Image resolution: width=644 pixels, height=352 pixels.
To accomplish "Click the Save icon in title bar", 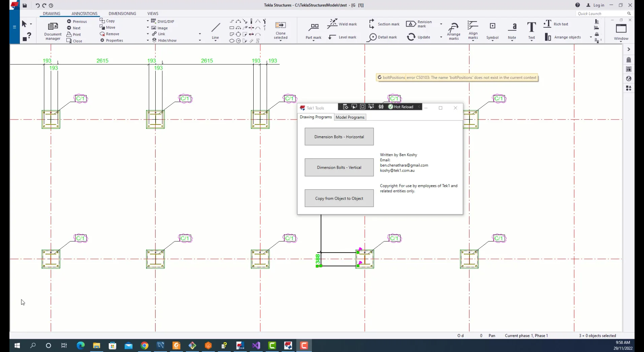I will coord(25,5).
